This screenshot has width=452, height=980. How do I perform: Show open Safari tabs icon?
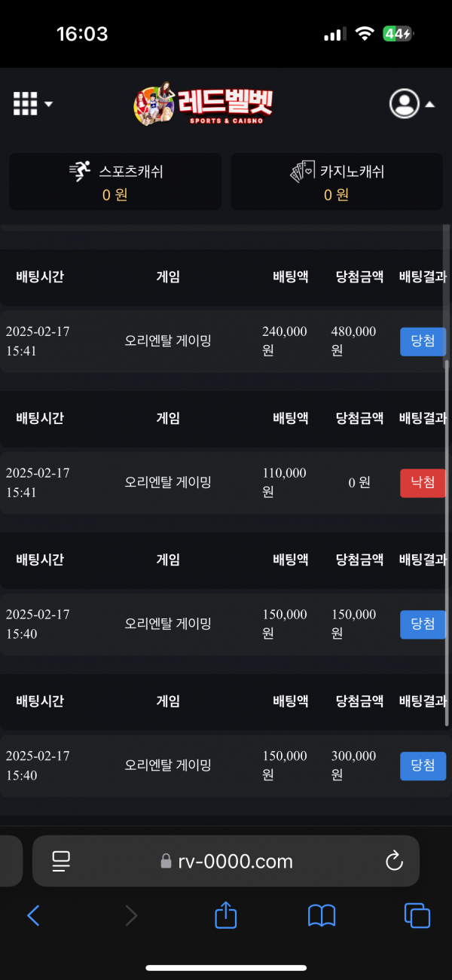point(417,915)
